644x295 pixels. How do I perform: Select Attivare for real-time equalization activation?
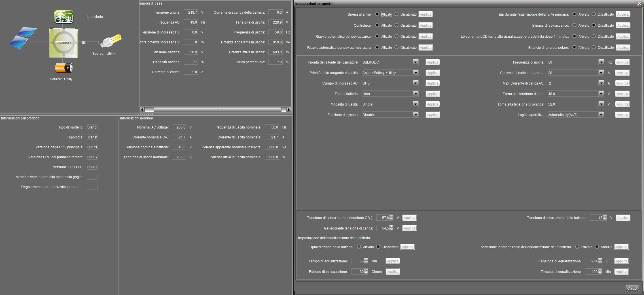point(577,247)
